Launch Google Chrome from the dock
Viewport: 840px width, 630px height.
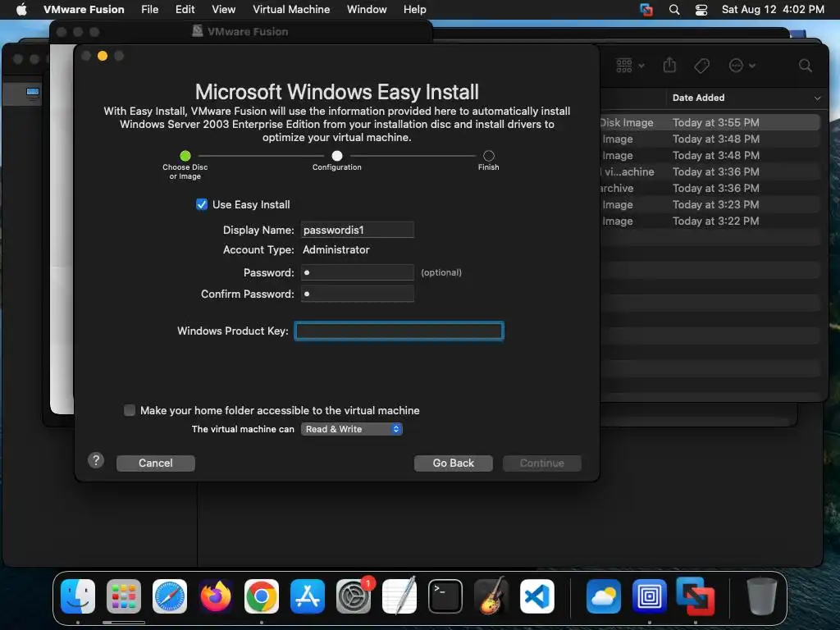(x=262, y=596)
